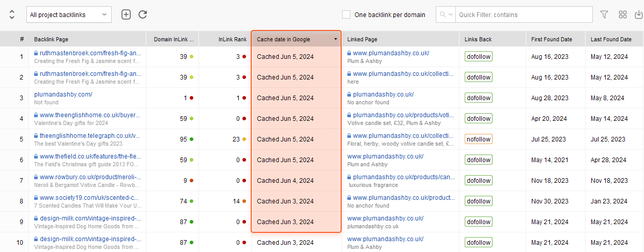Screen dimensions: 644x252
Task: Select First Found Date Apr 20, 2024
Action: click(549, 118)
